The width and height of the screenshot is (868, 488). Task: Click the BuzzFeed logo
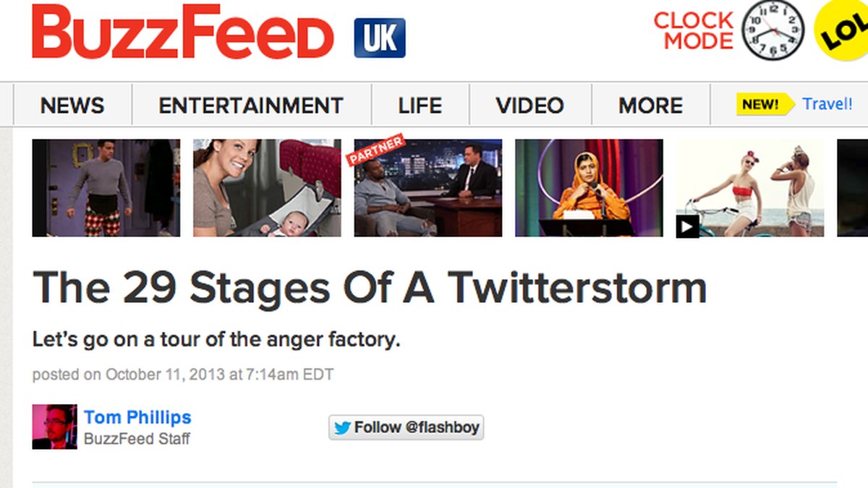pyautogui.click(x=183, y=33)
